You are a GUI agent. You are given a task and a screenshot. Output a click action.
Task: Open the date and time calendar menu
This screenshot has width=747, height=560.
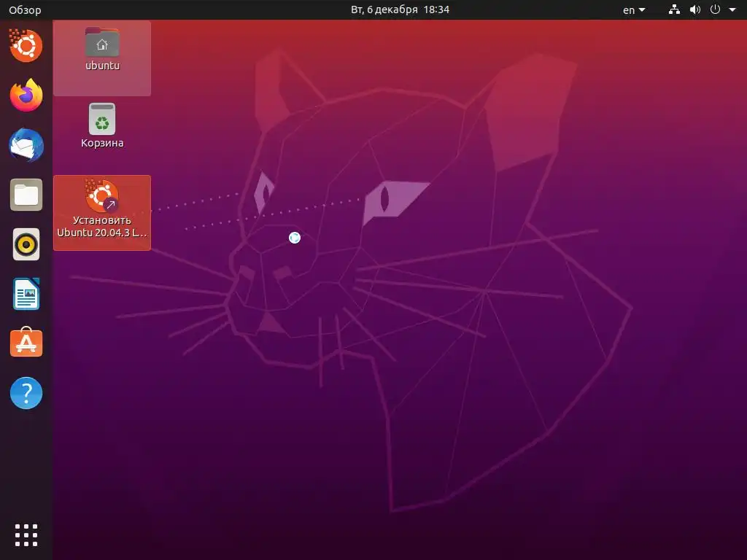[x=400, y=9]
